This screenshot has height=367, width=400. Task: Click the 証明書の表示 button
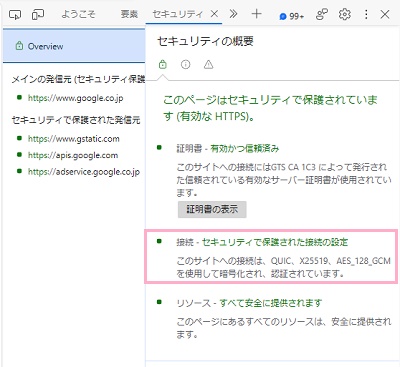tap(212, 209)
